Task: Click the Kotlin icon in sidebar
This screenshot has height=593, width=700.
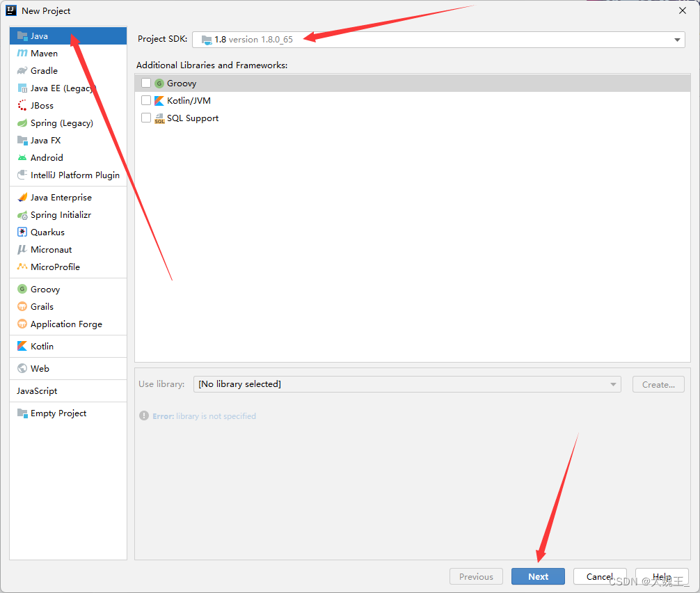Action: click(x=22, y=346)
